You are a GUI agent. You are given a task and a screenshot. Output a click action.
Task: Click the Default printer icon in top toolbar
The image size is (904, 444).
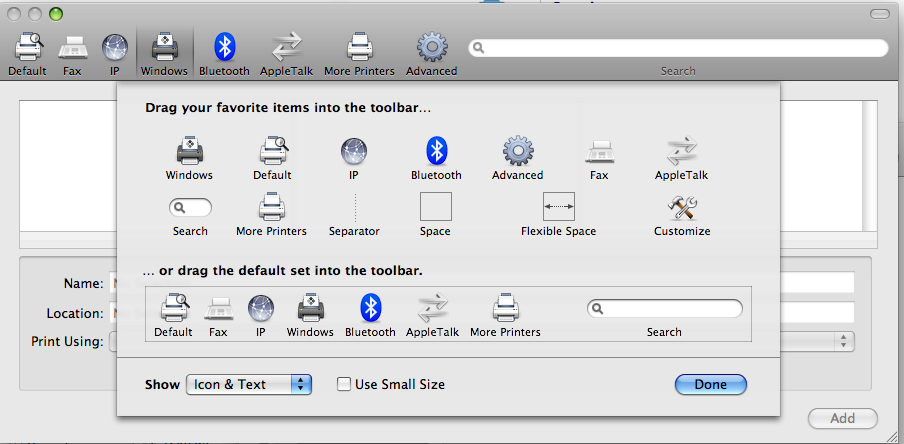(28, 47)
